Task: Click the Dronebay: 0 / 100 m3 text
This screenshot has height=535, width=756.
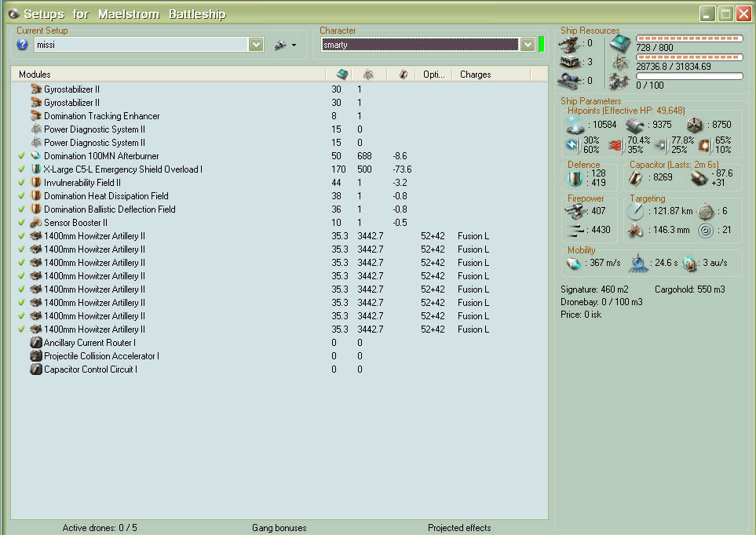Action: coord(601,302)
